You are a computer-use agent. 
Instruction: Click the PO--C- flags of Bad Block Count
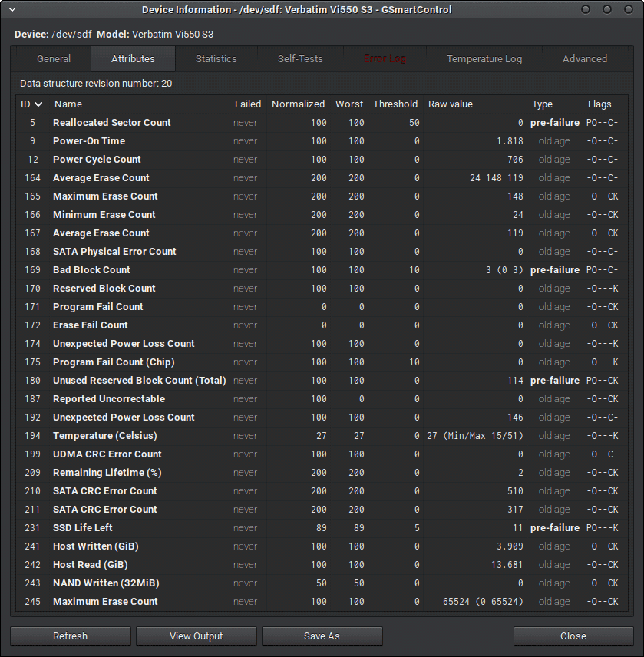(x=602, y=270)
